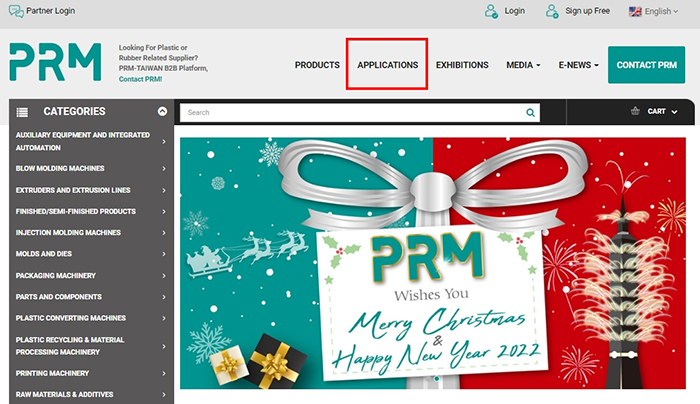The image size is (700, 404).
Task: Click into the Search input field
Action: pyautogui.click(x=353, y=112)
